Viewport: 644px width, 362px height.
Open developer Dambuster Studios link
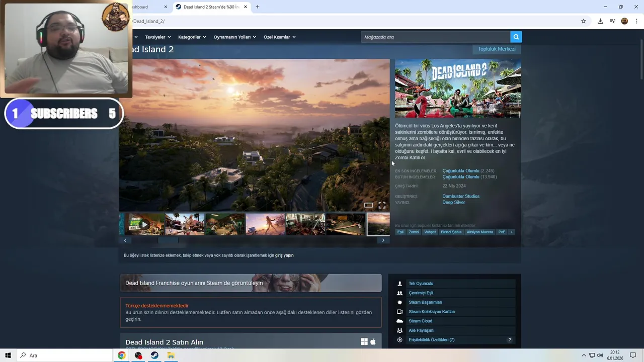pos(461,196)
